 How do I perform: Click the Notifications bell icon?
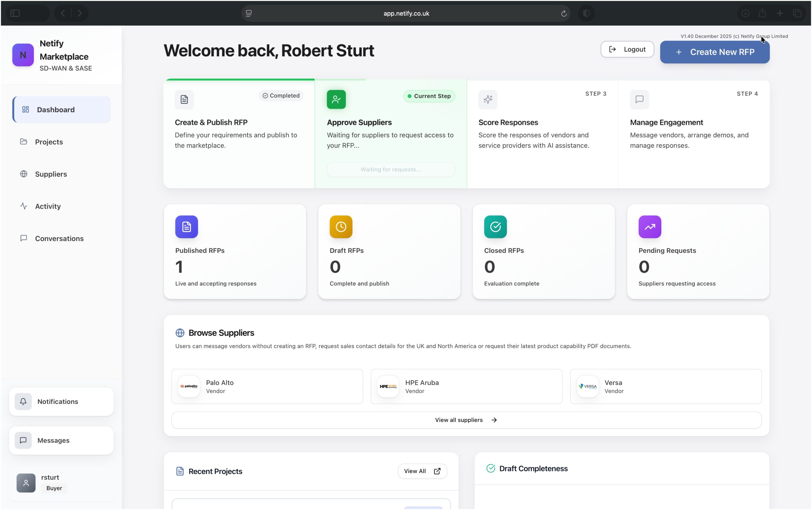[x=23, y=402]
